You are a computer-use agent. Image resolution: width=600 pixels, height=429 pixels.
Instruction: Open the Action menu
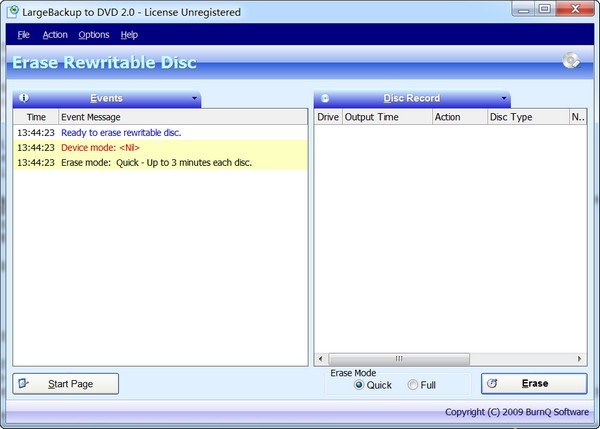(x=55, y=35)
